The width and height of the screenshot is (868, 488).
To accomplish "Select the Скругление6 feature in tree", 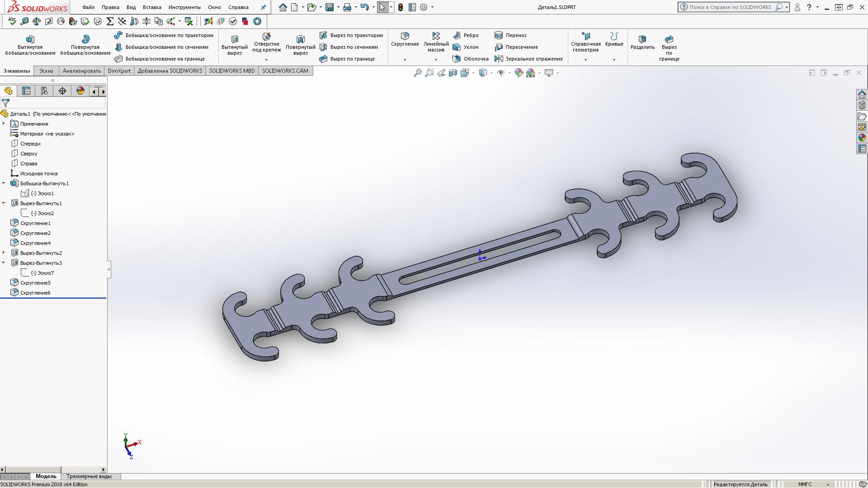I will [35, 293].
